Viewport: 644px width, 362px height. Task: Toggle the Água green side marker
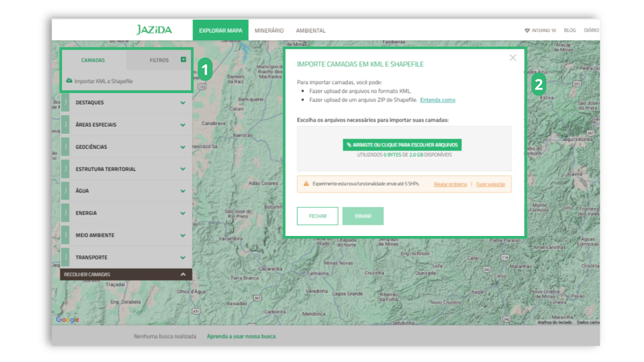click(x=65, y=191)
